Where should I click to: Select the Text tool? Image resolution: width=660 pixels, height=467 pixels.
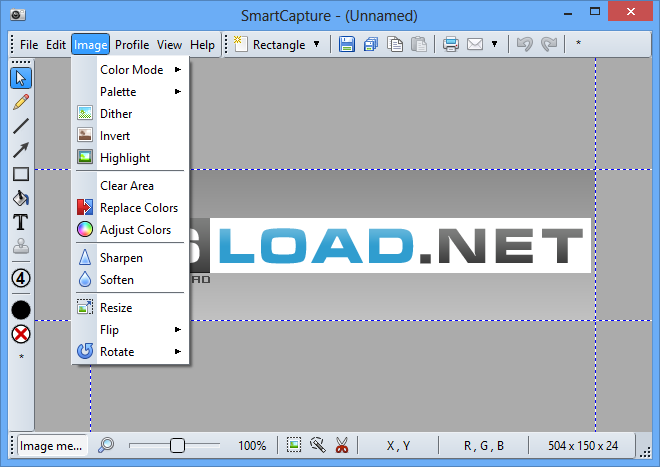pos(21,222)
